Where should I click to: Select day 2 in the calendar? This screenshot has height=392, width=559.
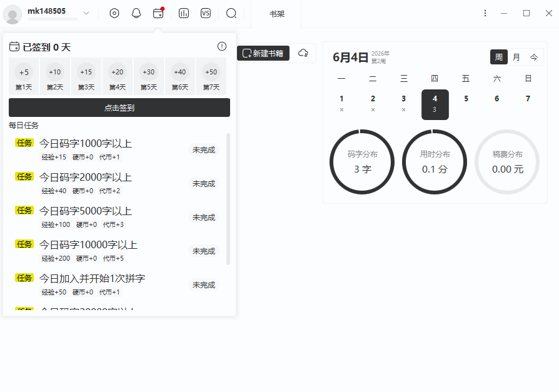373,104
